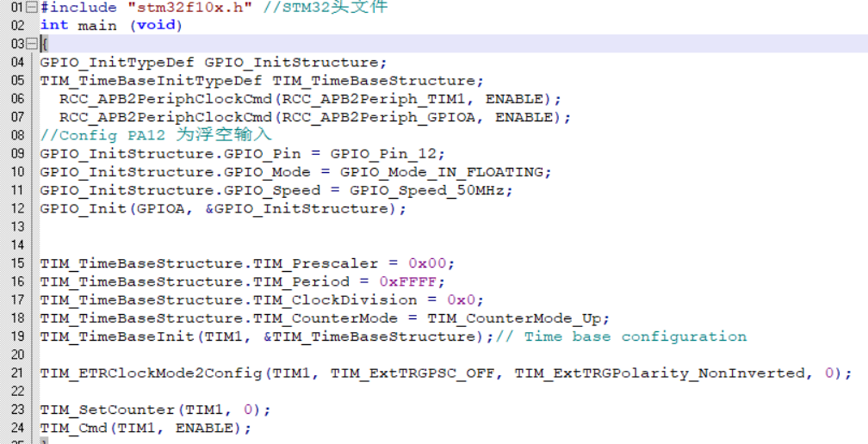
Task: Click the TIM_ClockDivision value 0x0
Action: pos(461,299)
